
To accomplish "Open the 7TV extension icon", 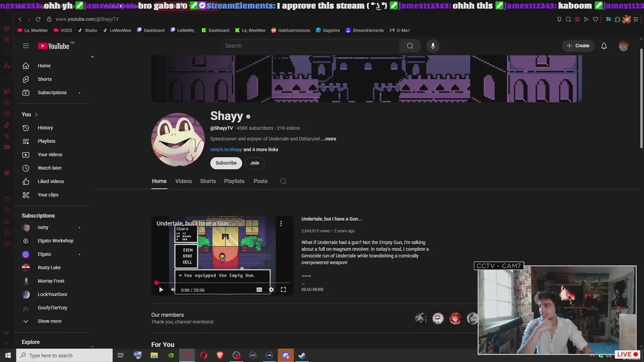I will (x=608, y=19).
